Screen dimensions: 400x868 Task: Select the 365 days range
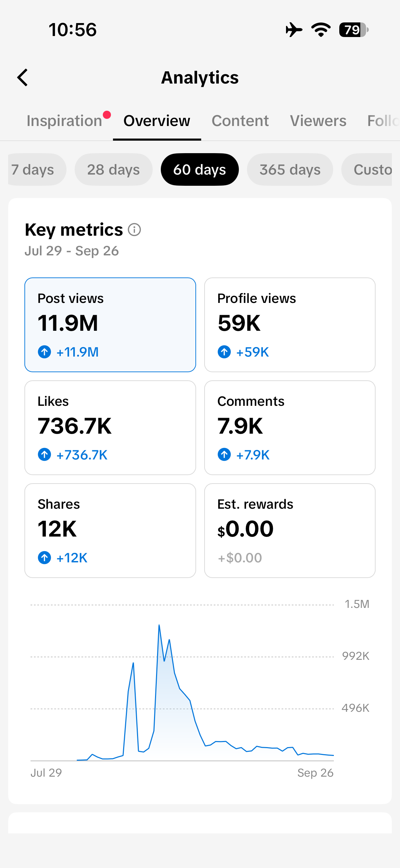(x=290, y=169)
